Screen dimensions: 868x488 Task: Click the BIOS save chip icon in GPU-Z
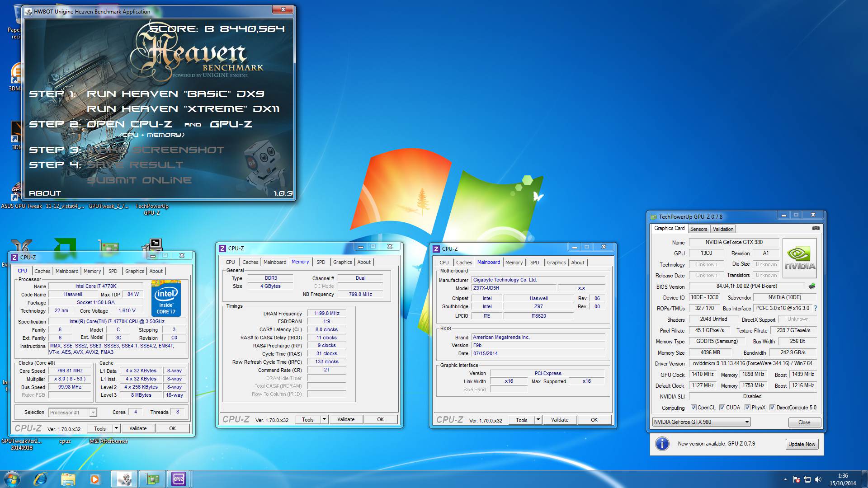[x=812, y=286]
